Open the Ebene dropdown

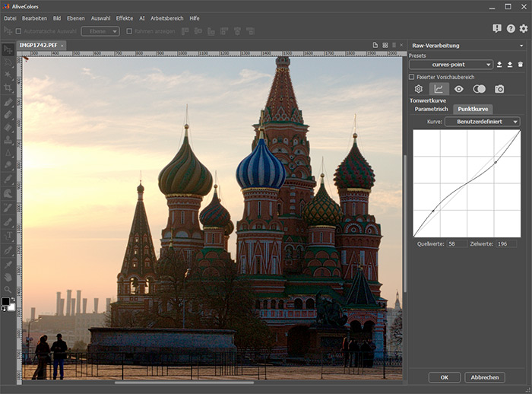pos(100,32)
